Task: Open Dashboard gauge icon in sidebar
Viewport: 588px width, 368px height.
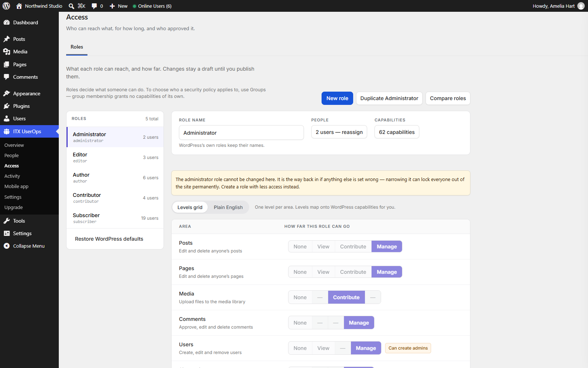Action: point(7,22)
